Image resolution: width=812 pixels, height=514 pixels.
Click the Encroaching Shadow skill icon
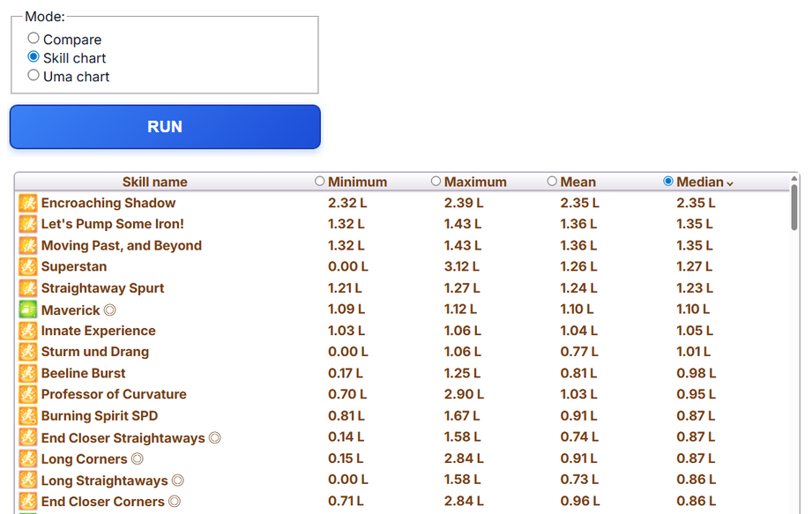click(28, 204)
